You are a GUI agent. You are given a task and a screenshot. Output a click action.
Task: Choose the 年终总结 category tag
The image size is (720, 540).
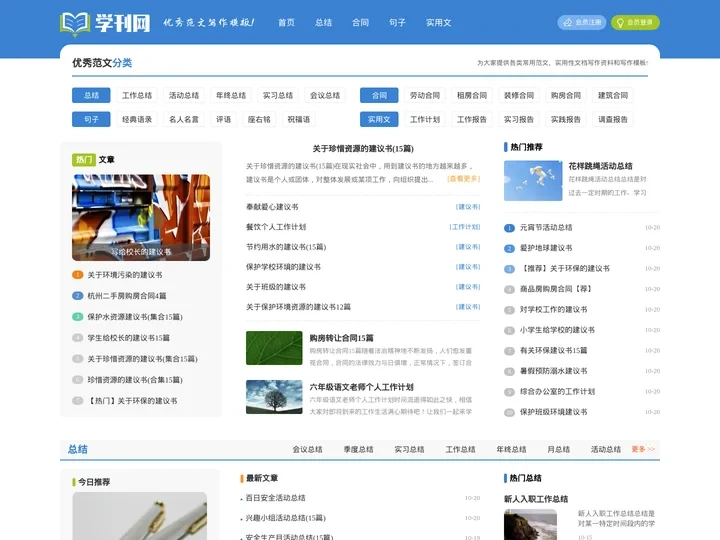coord(231,95)
